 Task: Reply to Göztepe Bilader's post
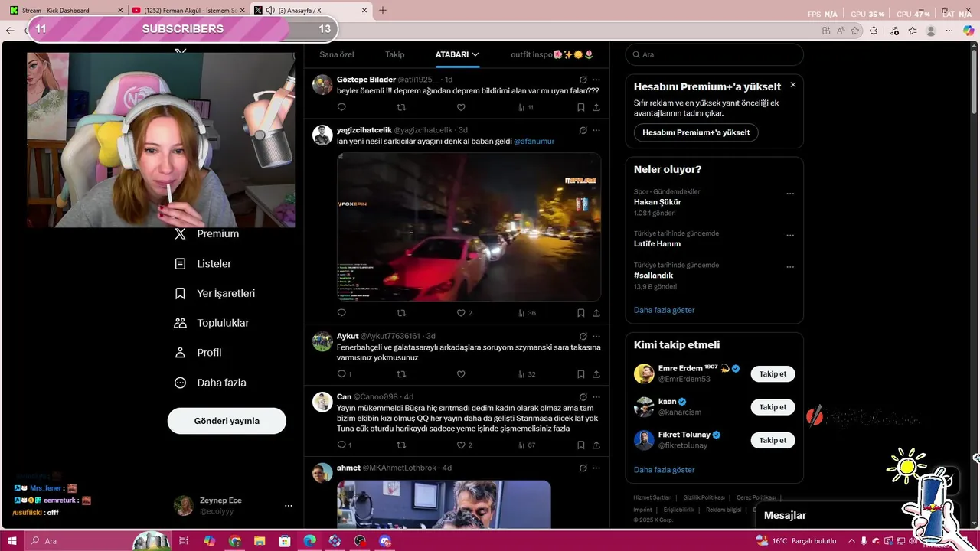pyautogui.click(x=341, y=108)
